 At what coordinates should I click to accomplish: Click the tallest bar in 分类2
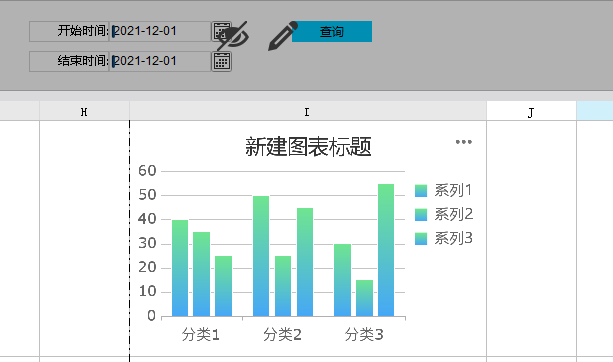click(x=261, y=256)
